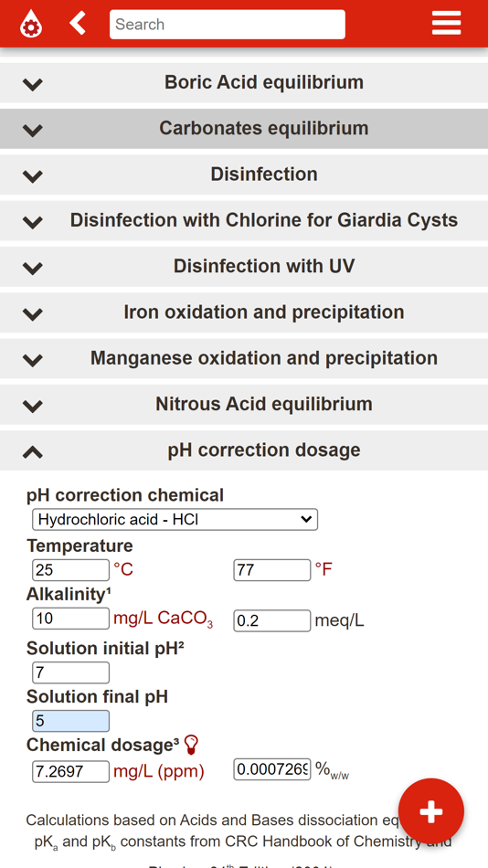Open the hamburger menu
This screenshot has width=488, height=868.
point(446,23)
